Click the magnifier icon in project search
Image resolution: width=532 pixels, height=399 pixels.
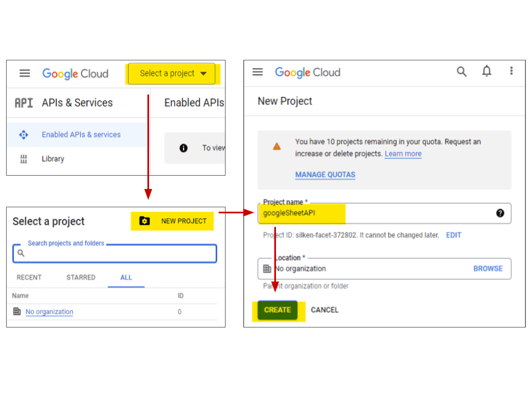pos(21,253)
